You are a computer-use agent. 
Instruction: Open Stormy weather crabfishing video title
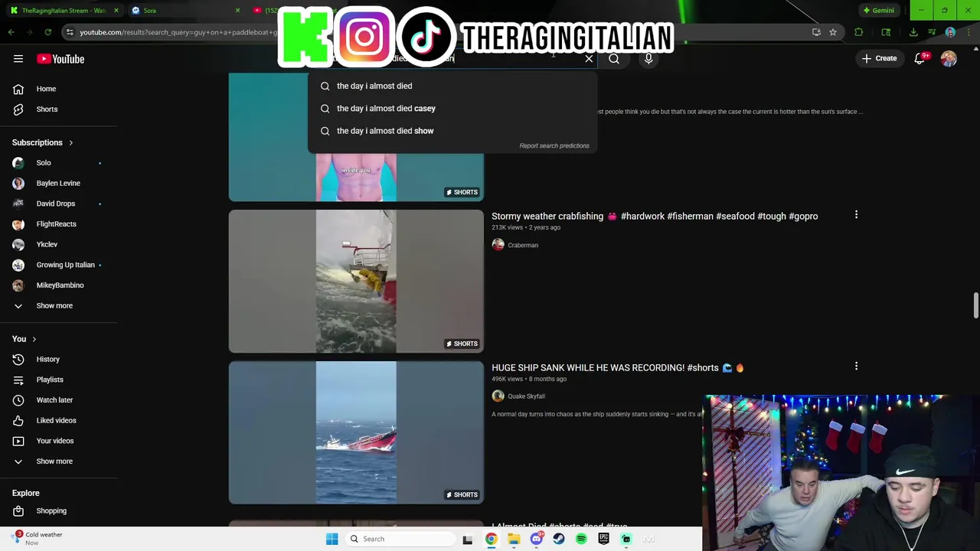tap(655, 217)
